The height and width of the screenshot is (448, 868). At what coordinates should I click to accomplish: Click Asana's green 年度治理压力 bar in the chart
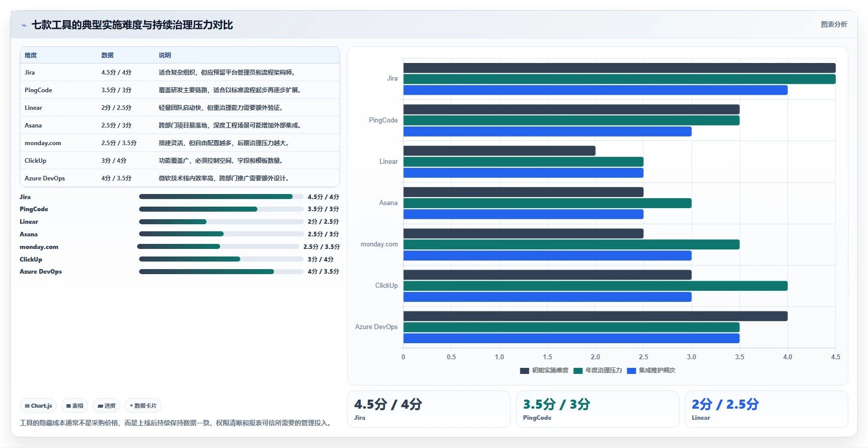click(x=547, y=203)
